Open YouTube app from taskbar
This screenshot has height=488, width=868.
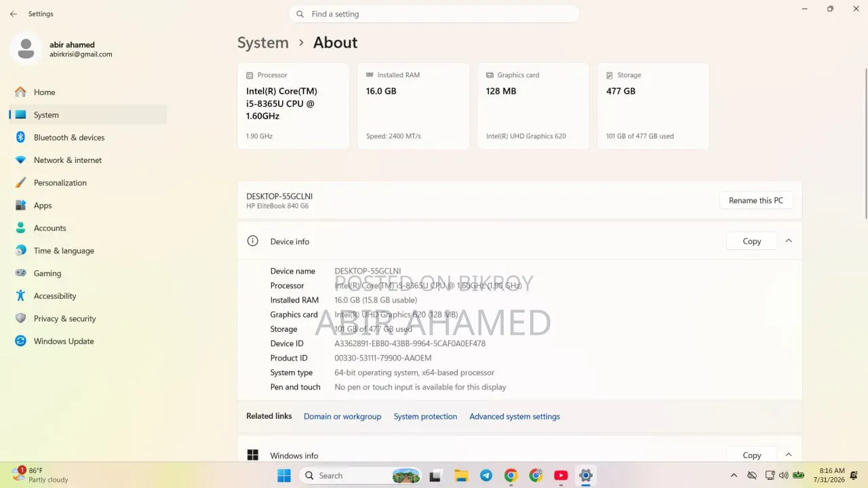[561, 475]
